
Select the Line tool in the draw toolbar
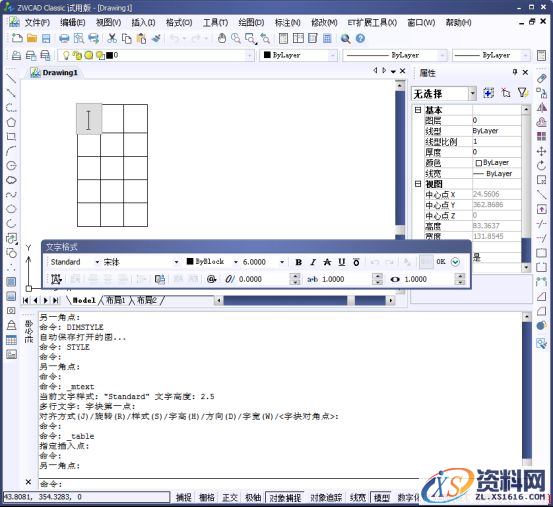11,78
